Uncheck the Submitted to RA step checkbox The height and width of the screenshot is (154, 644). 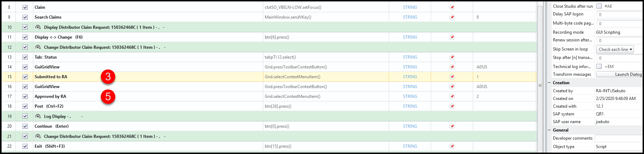(25, 77)
